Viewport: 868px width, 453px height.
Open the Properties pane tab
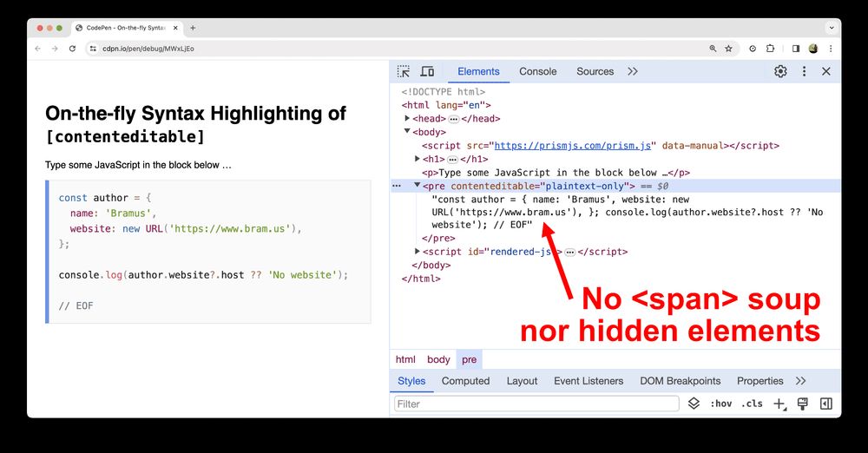coord(760,381)
